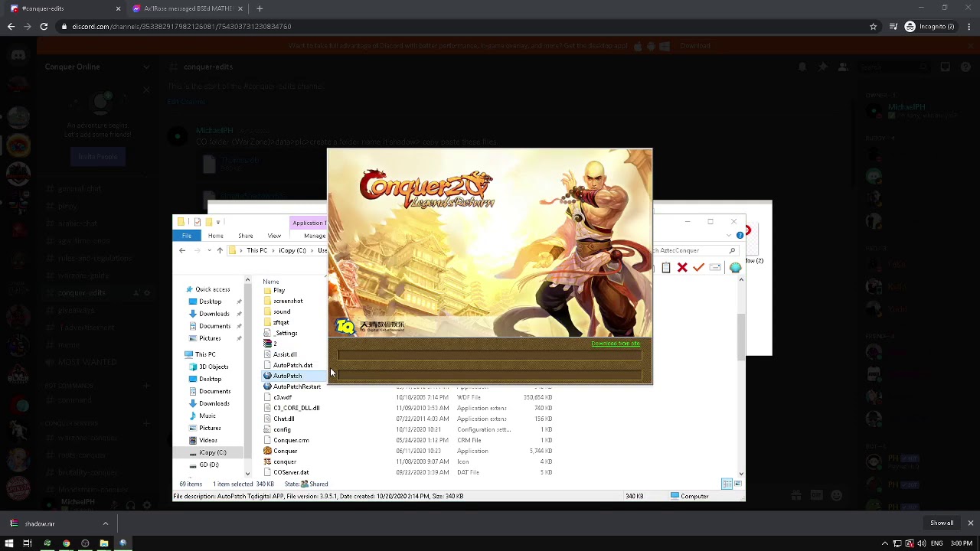Reload the Discord browser page

click(x=44, y=26)
